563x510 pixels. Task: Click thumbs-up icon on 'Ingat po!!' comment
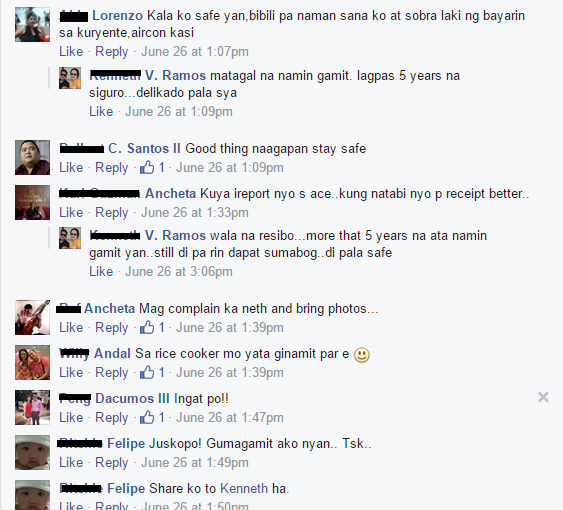tap(147, 417)
